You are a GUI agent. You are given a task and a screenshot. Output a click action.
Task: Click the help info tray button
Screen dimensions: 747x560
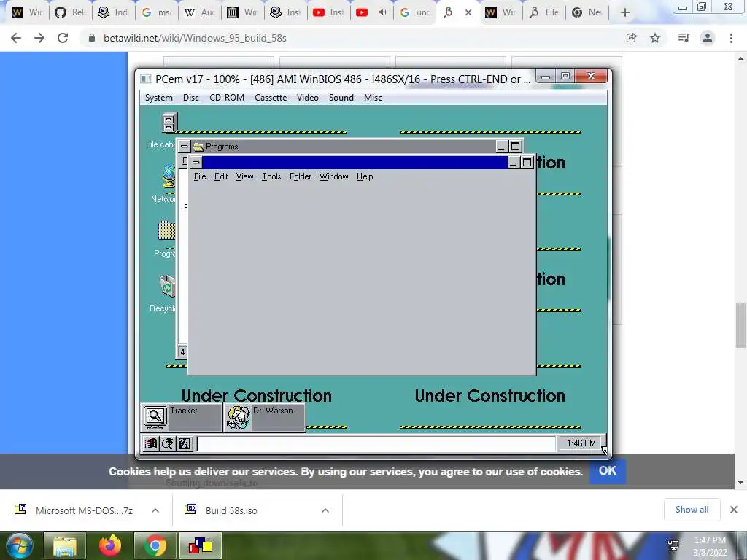(x=185, y=444)
